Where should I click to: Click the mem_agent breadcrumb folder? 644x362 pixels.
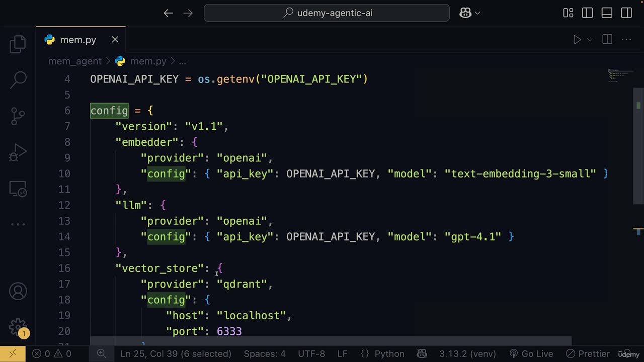(x=75, y=61)
